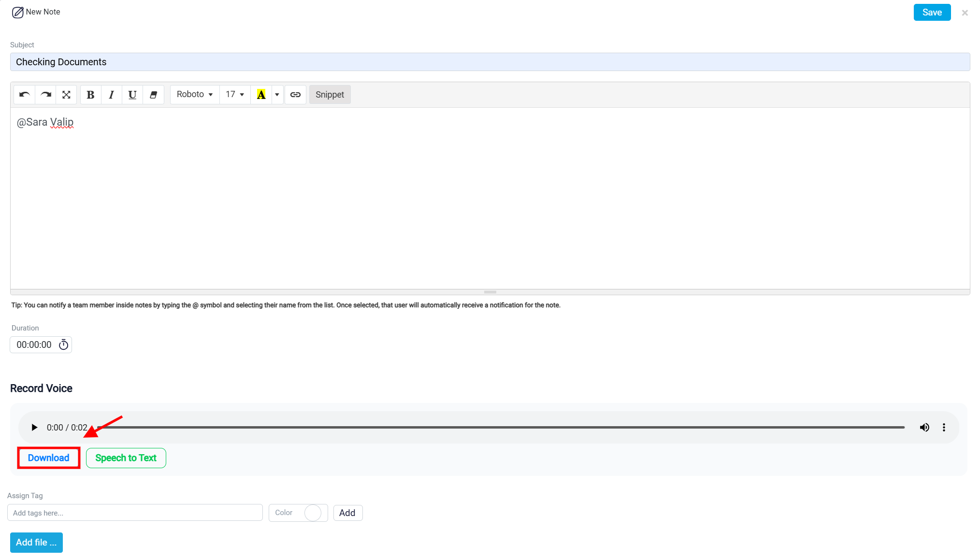Apply bold formatting
Viewport: 980px width, 560px height.
[x=90, y=95]
